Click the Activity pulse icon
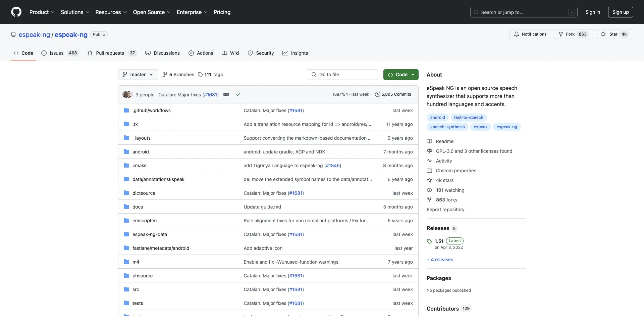644x316 pixels. click(429, 161)
